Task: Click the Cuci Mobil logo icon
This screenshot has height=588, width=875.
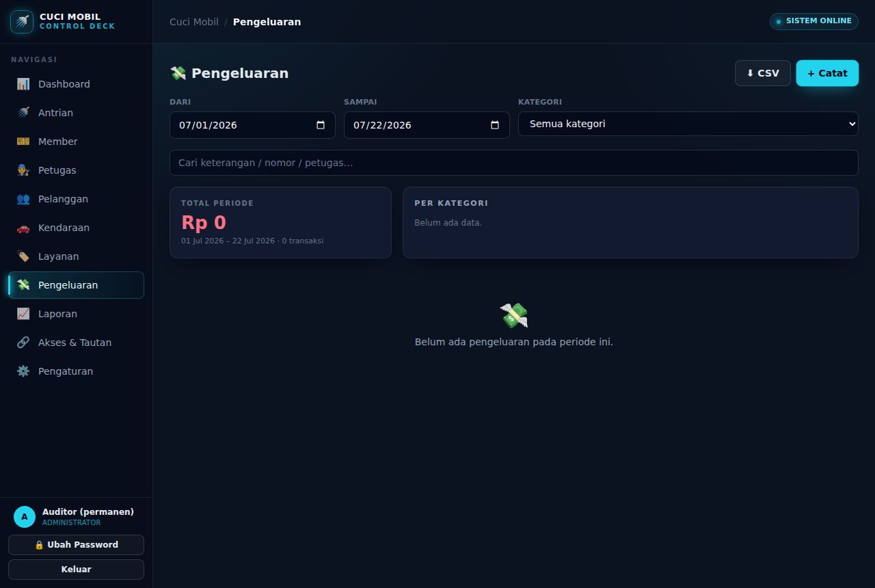Action: click(x=22, y=22)
